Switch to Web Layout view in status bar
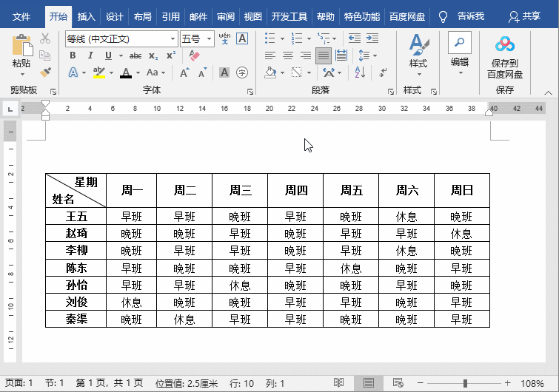The width and height of the screenshot is (559, 392). (398, 382)
